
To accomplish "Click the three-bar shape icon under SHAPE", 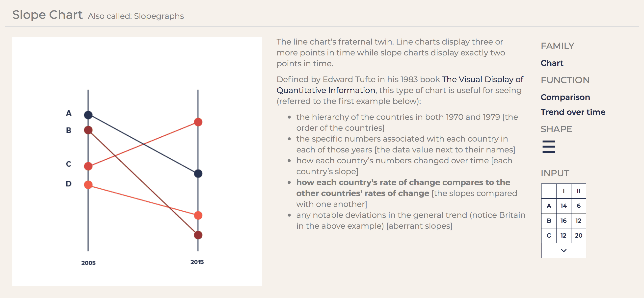I will [549, 147].
